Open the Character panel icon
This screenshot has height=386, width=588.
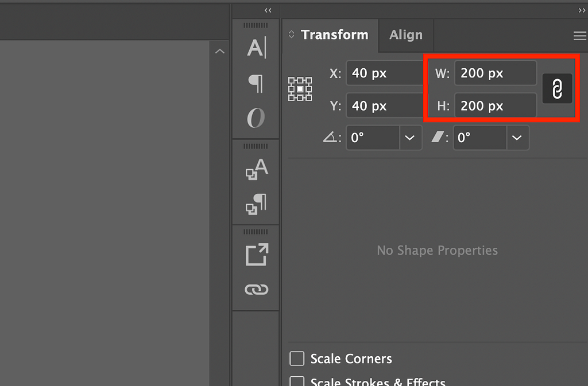[x=257, y=48]
